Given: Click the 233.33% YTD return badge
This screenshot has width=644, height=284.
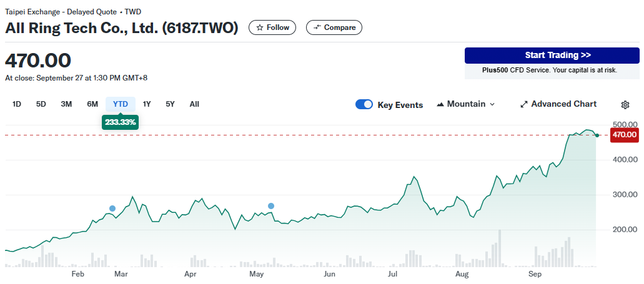Looking at the screenshot, I should click(121, 122).
